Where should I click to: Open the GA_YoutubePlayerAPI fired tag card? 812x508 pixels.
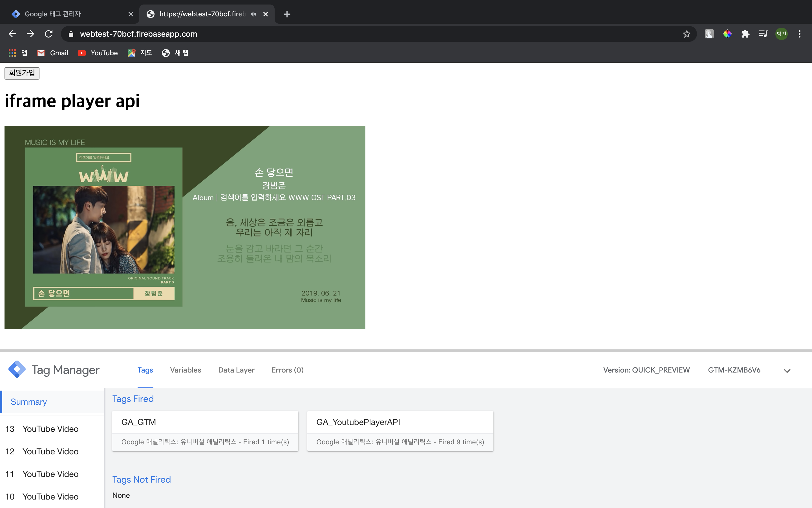400,431
